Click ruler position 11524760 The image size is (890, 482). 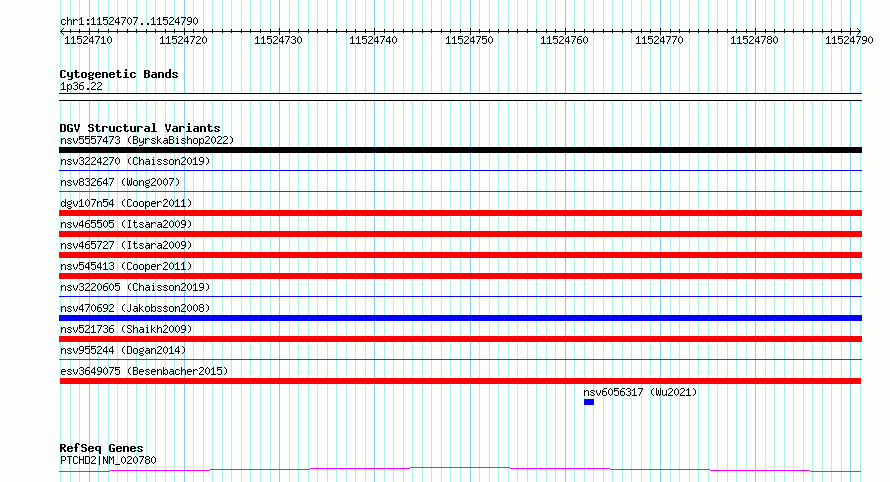pos(564,40)
